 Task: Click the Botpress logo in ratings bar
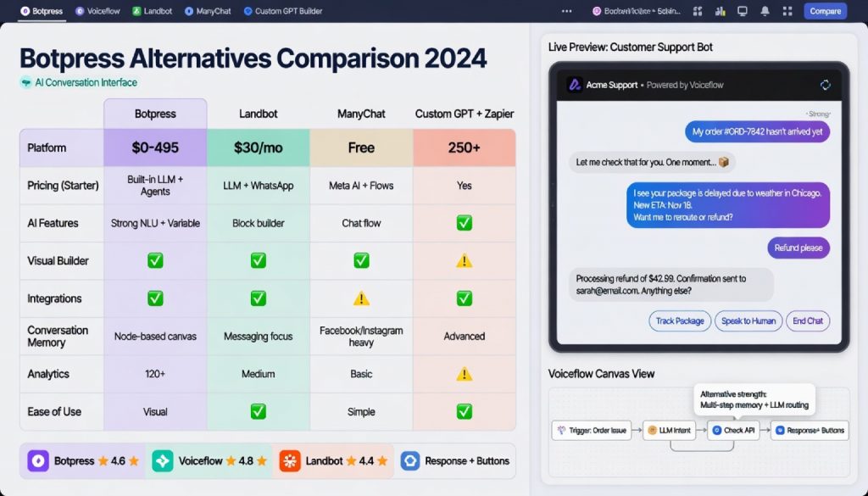point(38,460)
